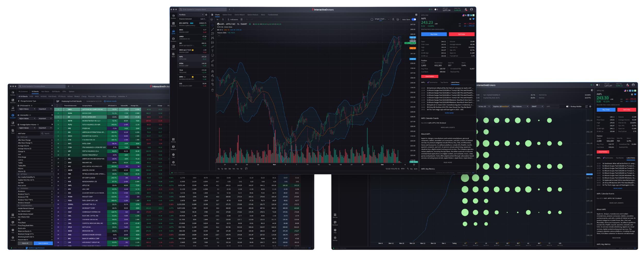Toggle the Average Option Volume factor checkbox
The width and height of the screenshot is (644, 257).
point(19,125)
